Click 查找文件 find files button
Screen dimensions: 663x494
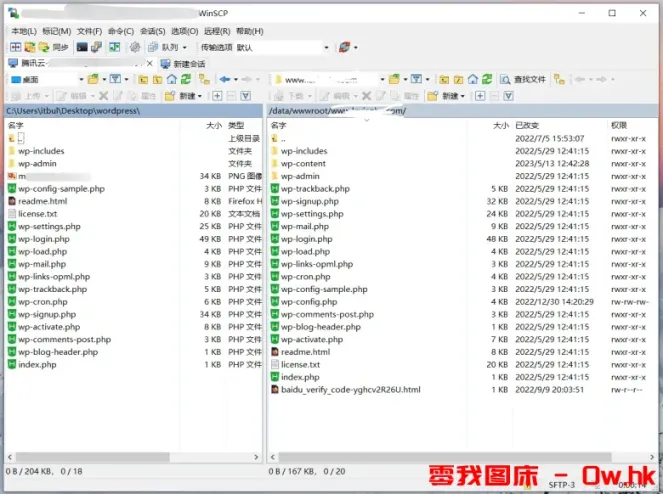point(523,79)
